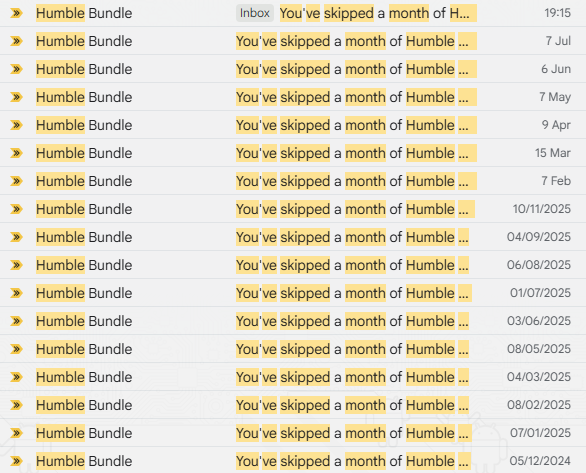This screenshot has width=586, height=473.
Task: Toggle importance marker on the 7 May email
Action: point(16,97)
